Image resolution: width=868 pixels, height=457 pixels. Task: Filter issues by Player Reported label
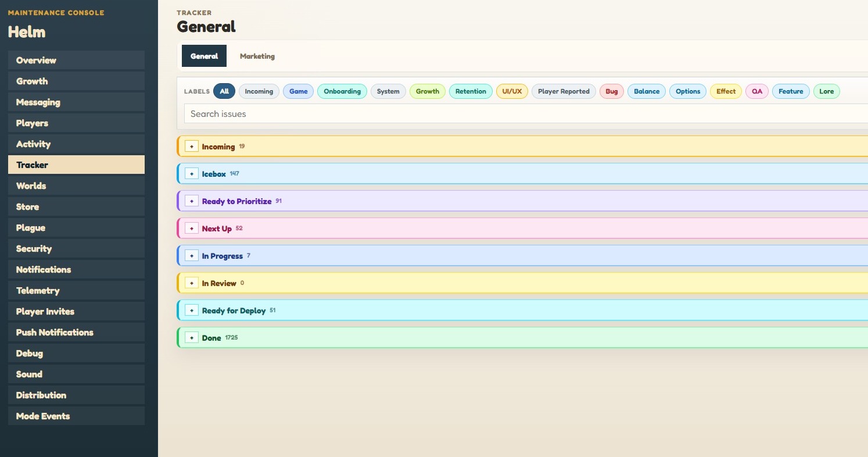(564, 91)
